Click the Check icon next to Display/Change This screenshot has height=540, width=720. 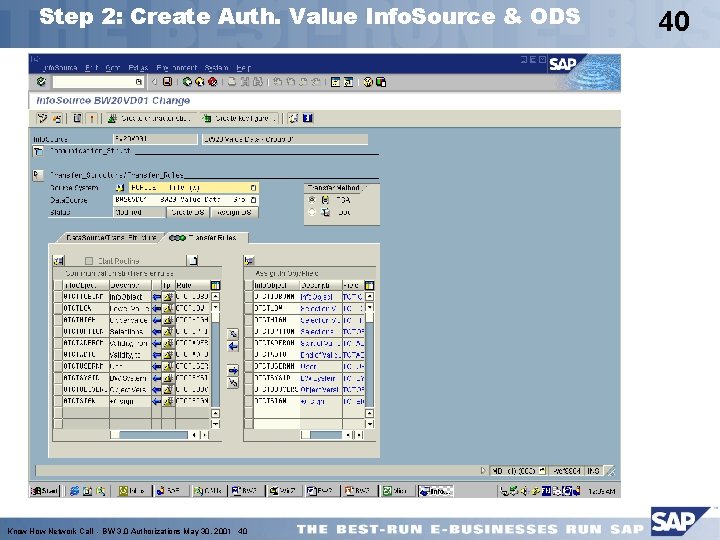[x=57, y=118]
